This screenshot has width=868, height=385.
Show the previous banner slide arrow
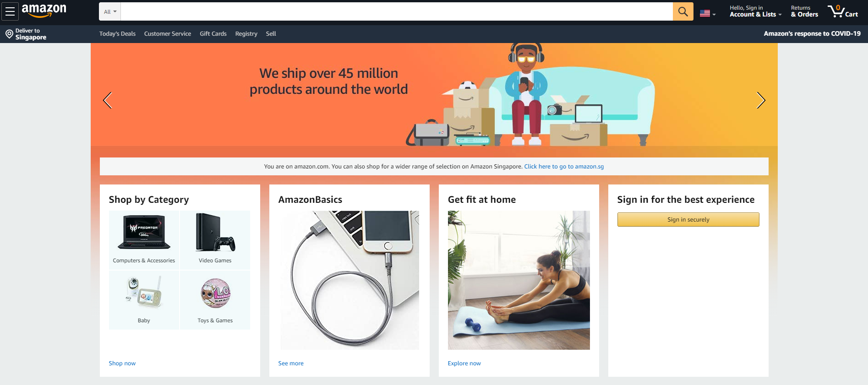pos(108,100)
